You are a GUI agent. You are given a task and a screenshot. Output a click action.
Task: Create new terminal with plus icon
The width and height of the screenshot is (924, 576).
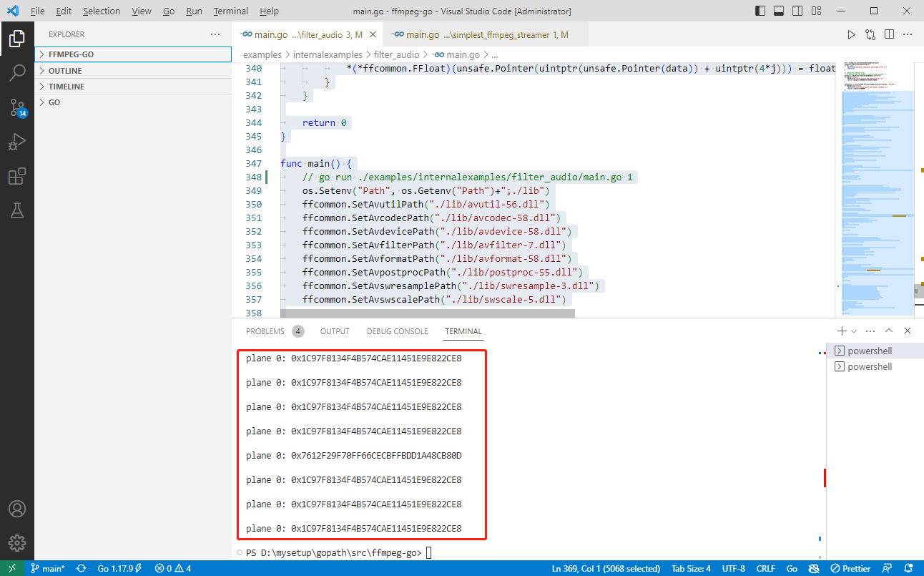(x=842, y=331)
